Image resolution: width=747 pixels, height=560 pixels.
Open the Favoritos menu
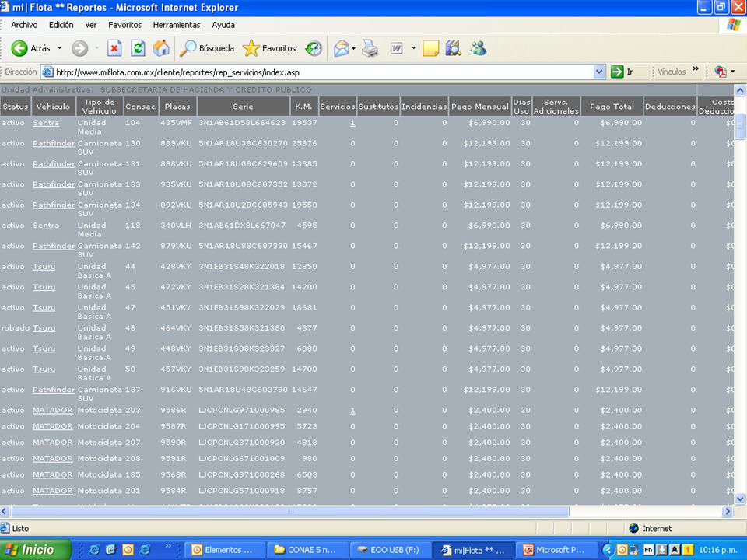(x=124, y=25)
